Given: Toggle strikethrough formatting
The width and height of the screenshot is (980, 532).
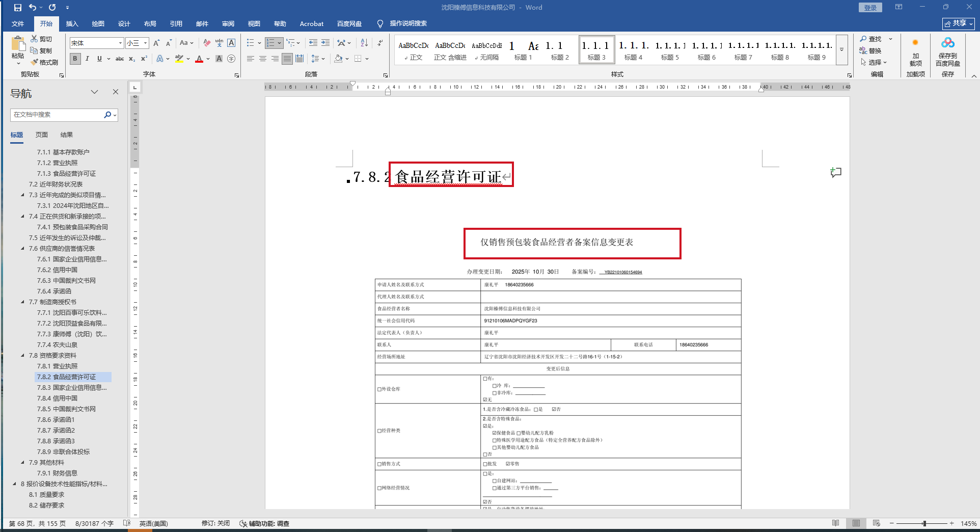Looking at the screenshot, I should 120,59.
